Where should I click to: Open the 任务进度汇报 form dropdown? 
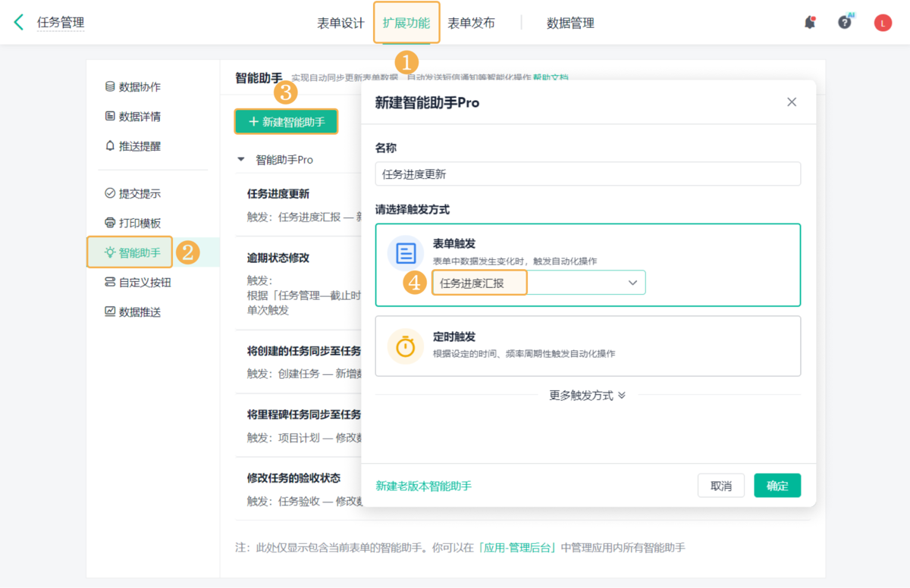coord(538,283)
